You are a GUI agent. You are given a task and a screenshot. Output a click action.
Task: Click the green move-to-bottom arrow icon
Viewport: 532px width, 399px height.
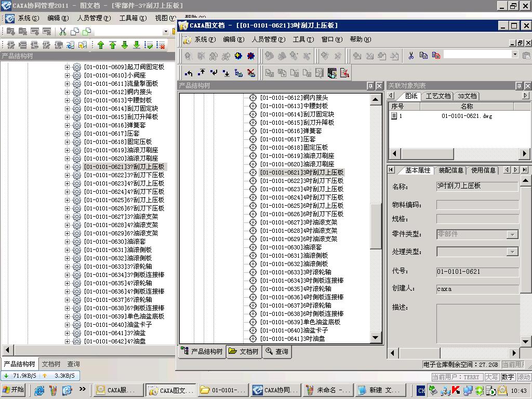(137, 45)
